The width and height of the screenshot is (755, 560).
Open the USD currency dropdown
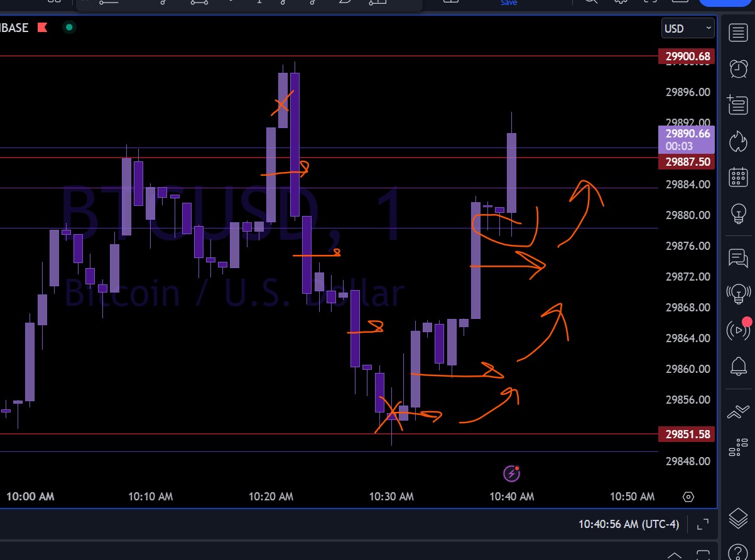pyautogui.click(x=688, y=28)
